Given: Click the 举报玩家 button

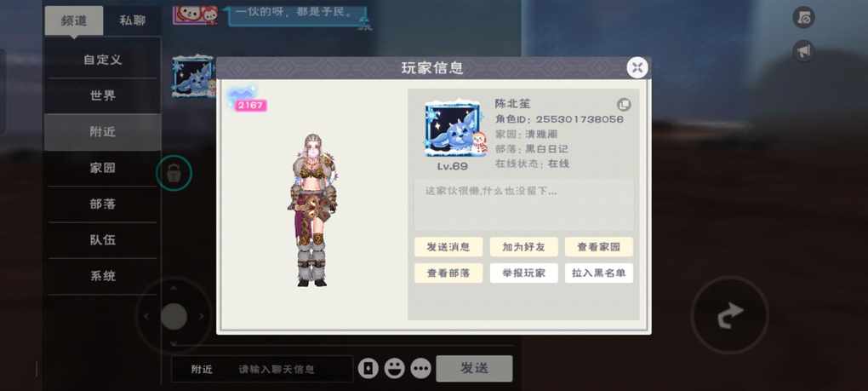Looking at the screenshot, I should click(x=523, y=273).
